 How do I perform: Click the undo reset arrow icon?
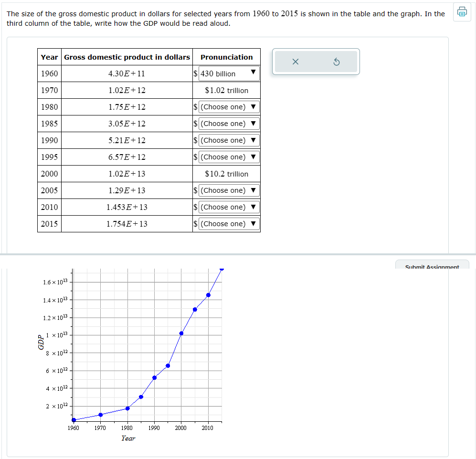(337, 62)
